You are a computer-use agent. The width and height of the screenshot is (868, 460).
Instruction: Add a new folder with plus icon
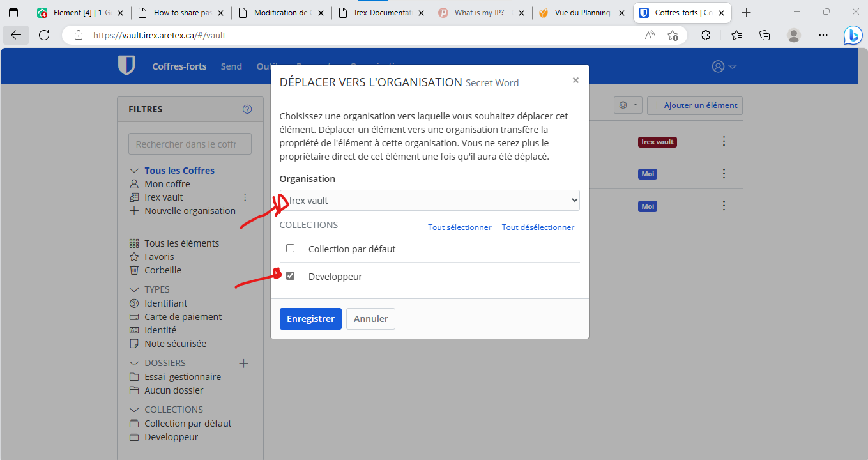coord(243,363)
